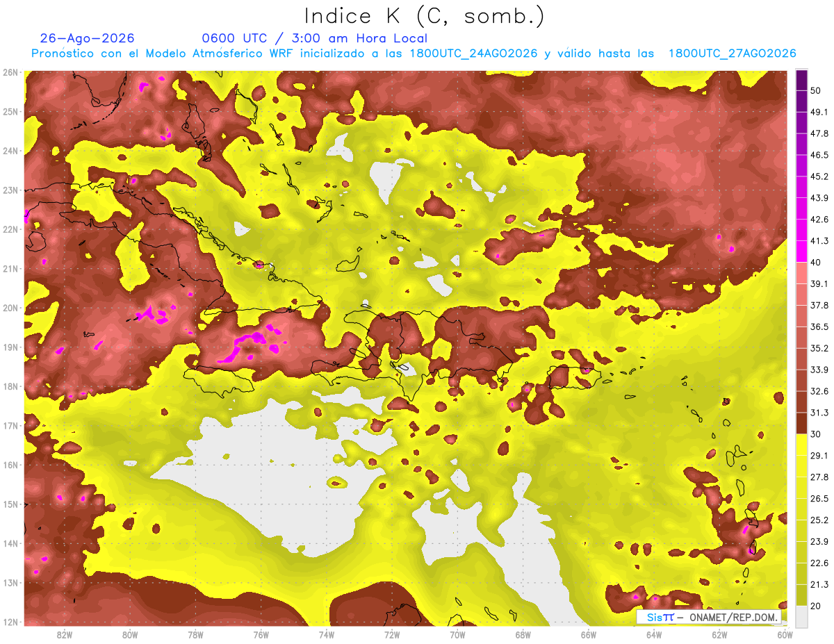The image size is (834, 644).
Task: Click the longitude label '78W'
Action: (195, 635)
